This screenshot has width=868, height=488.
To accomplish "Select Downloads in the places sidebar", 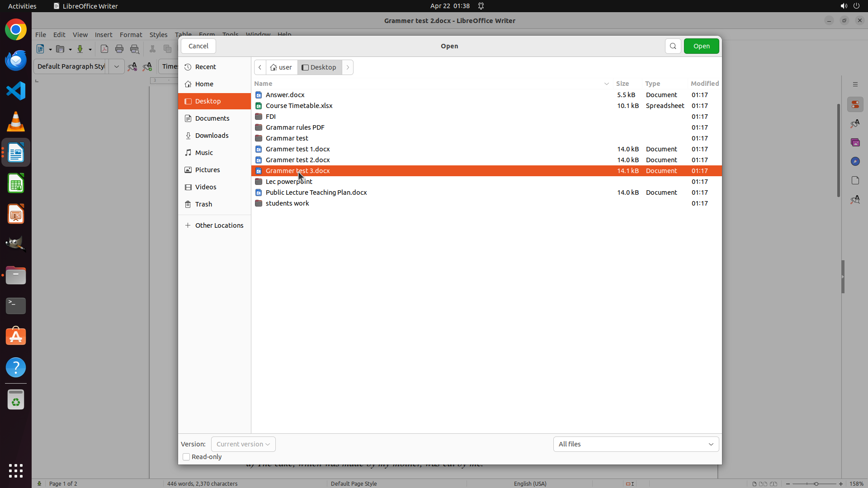I will pyautogui.click(x=212, y=136).
